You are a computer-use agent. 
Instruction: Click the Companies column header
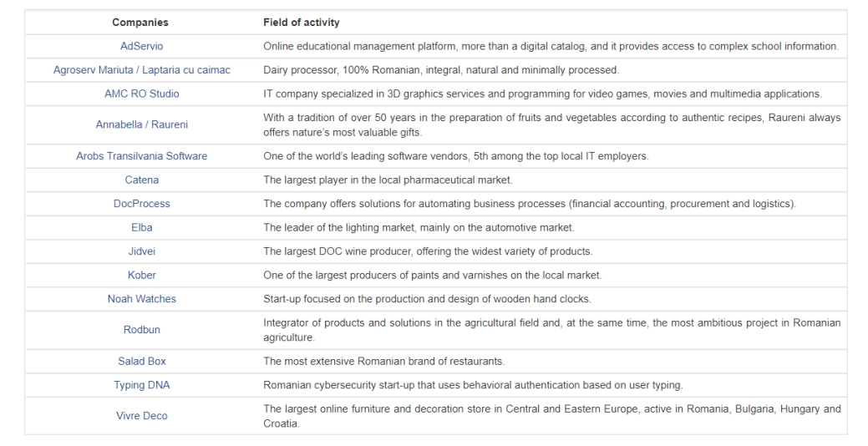[x=141, y=22]
